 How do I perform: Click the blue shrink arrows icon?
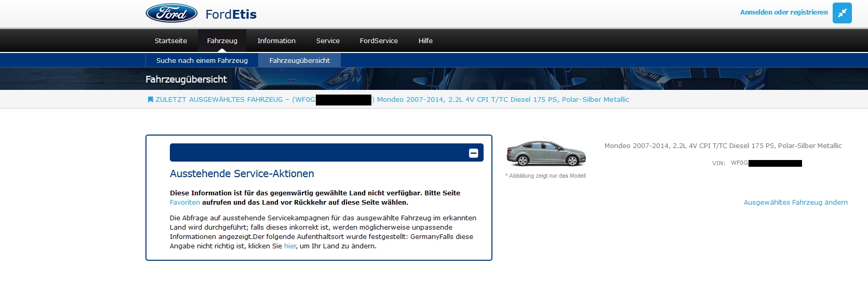pyautogui.click(x=842, y=13)
